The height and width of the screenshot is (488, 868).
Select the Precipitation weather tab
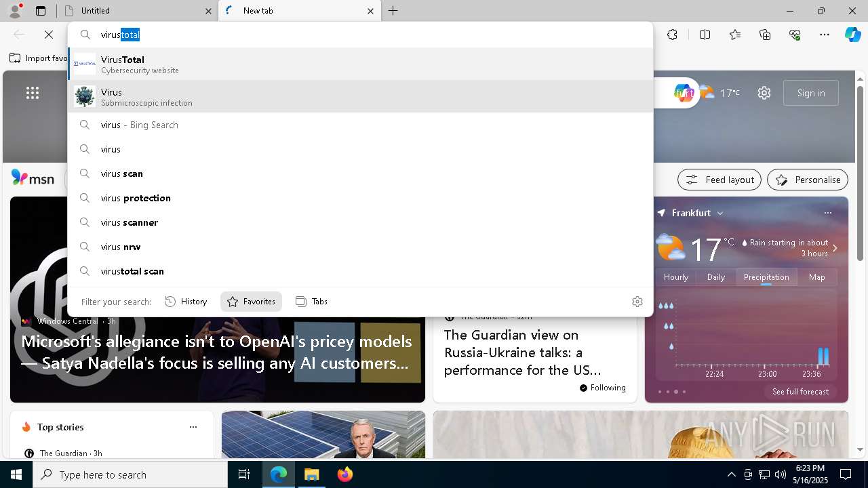(766, 277)
